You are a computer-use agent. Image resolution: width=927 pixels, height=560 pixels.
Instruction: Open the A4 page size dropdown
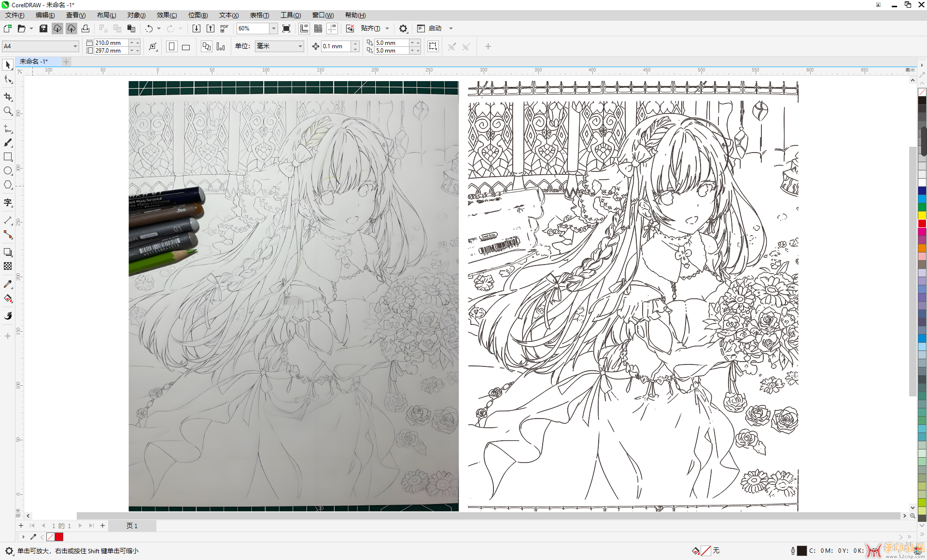tap(75, 46)
